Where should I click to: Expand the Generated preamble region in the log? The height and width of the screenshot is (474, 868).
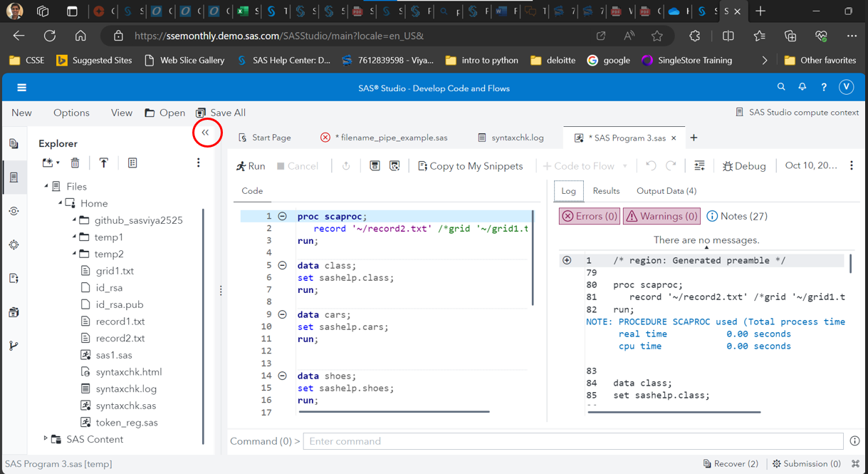567,260
